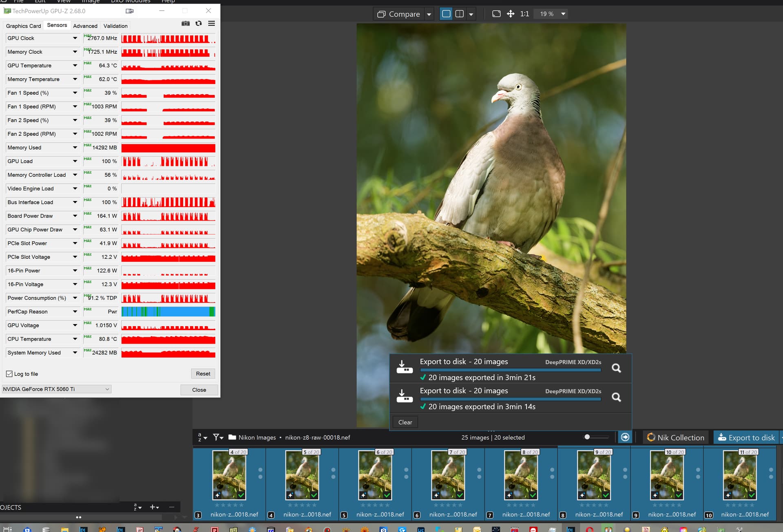The image size is (783, 532).
Task: Click the GPU-Z refresh sensors icon
Action: point(199,24)
